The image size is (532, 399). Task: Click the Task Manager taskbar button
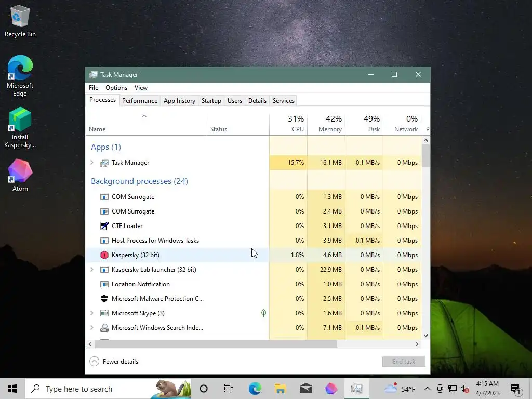356,389
